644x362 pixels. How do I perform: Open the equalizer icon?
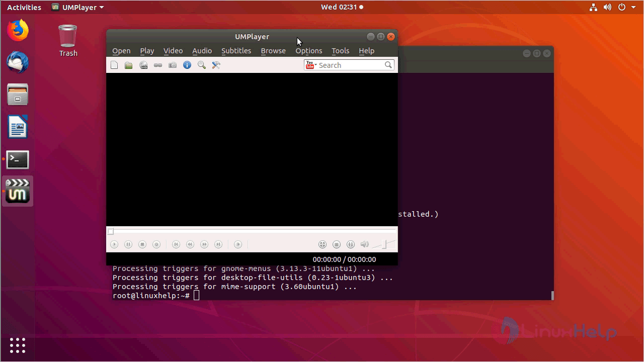coord(351,244)
